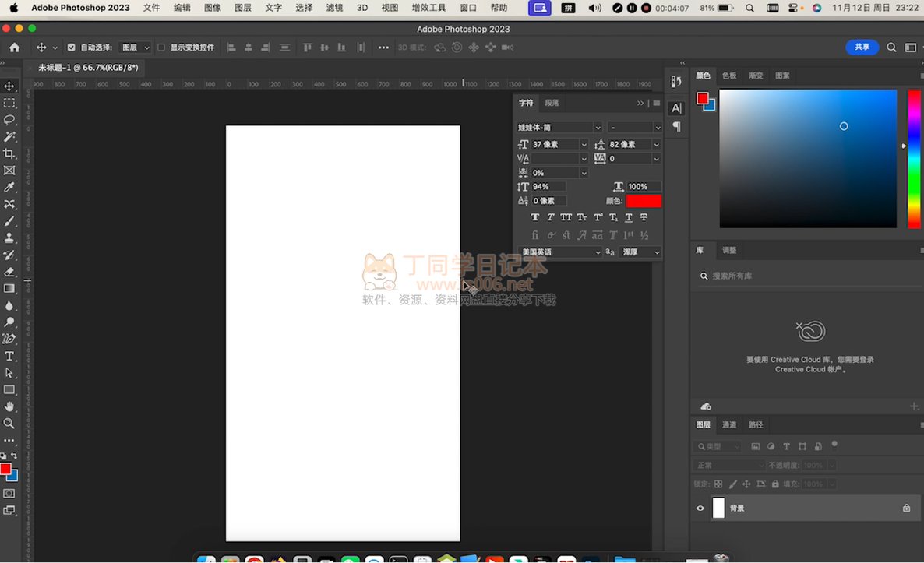Select the Zoom tool in toolbar
The image size is (924, 563).
(9, 424)
